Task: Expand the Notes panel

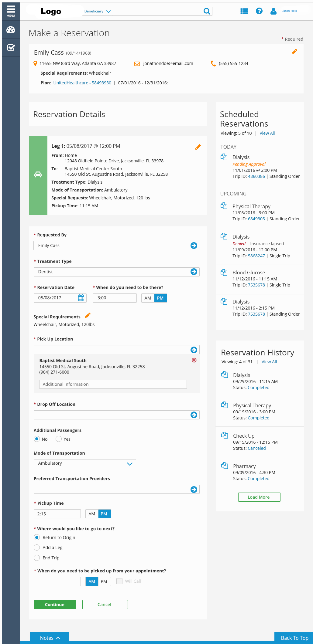Action: pos(49,638)
